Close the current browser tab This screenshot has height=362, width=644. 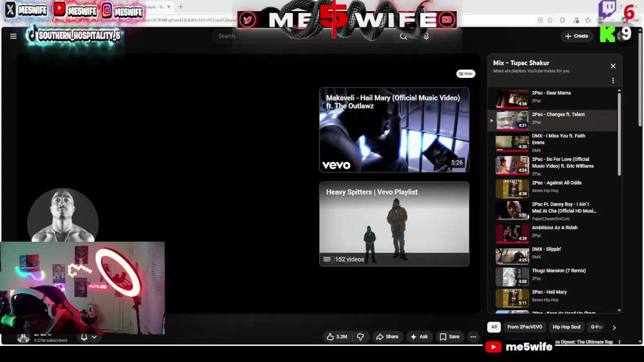pyautogui.click(x=169, y=7)
